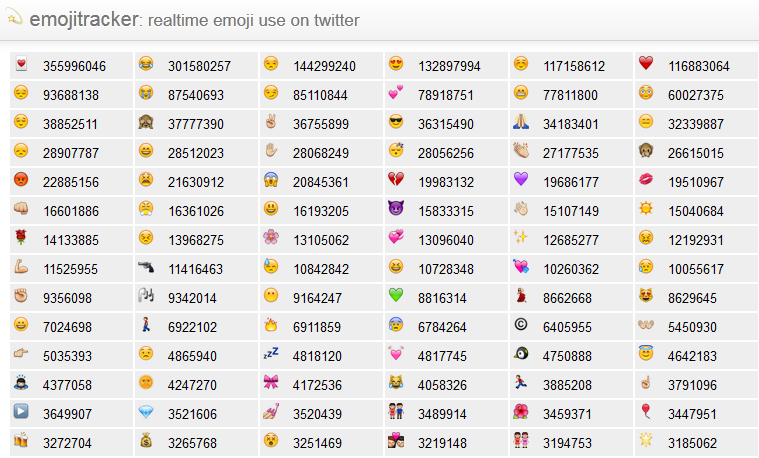Click the red rose emoji
759x458 pixels.
point(21,239)
